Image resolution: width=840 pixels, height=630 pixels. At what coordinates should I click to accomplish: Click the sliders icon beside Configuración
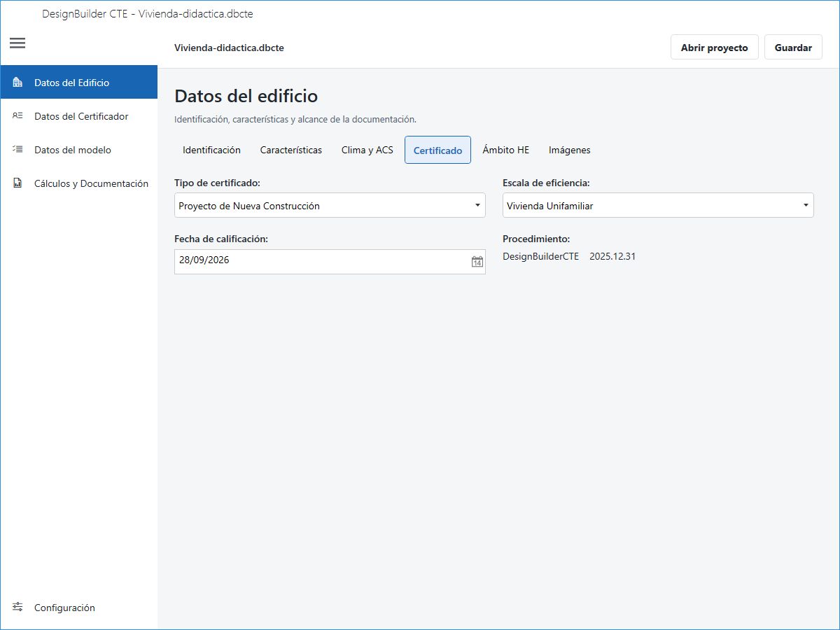18,608
